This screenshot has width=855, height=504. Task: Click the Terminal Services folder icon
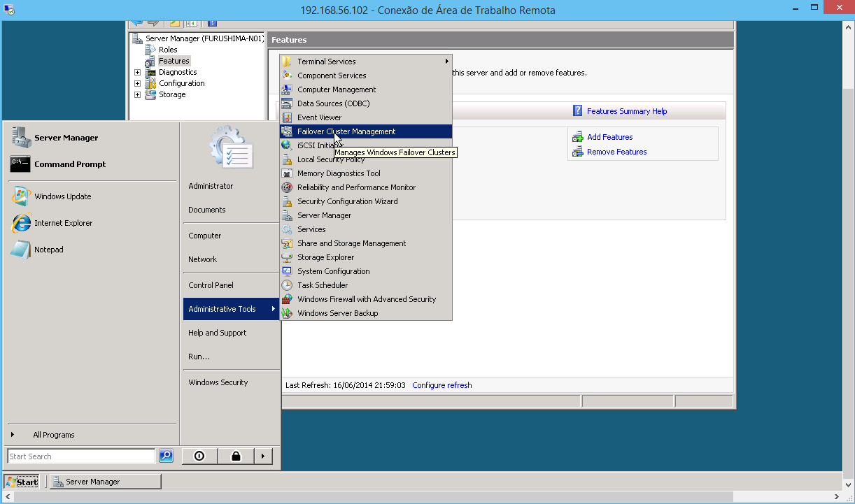(x=286, y=62)
